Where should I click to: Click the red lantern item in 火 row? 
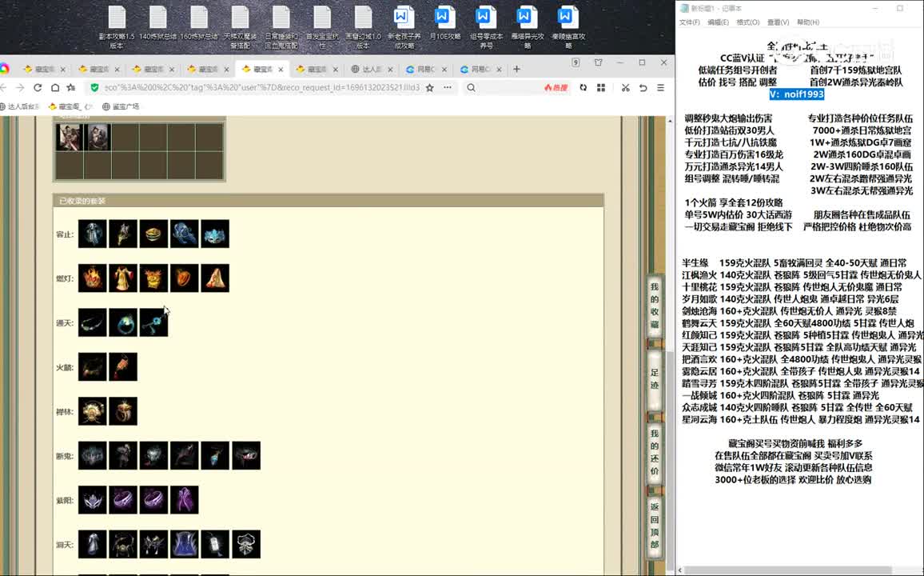coord(123,366)
